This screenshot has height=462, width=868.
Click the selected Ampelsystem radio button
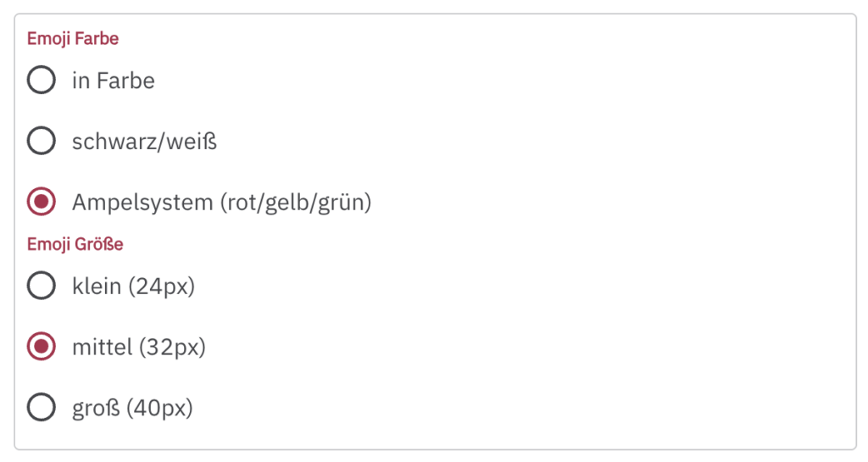coord(41,202)
